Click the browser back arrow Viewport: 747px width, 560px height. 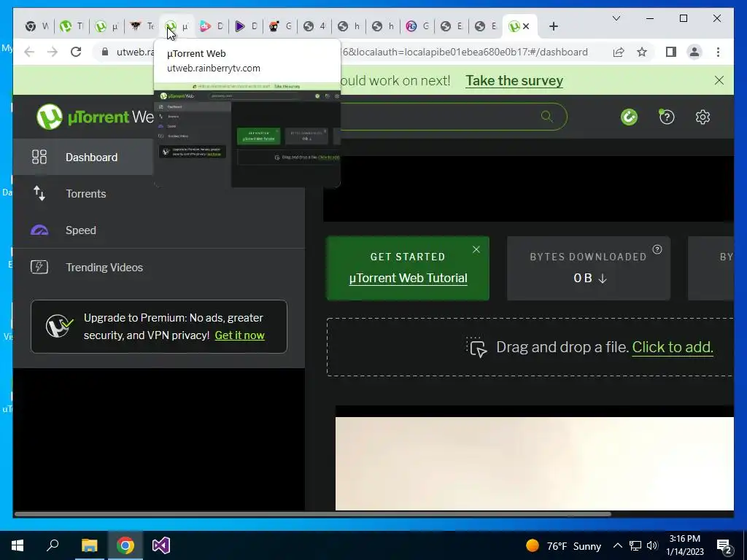pos(29,52)
